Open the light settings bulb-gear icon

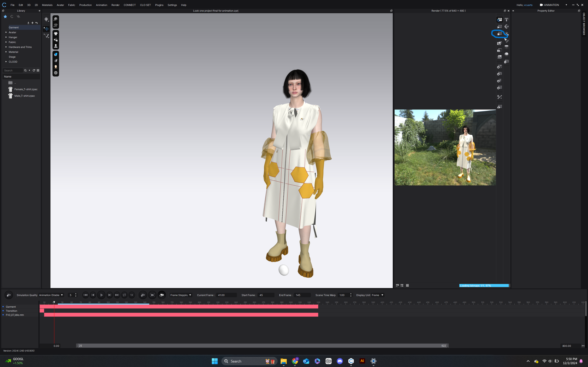click(x=499, y=81)
